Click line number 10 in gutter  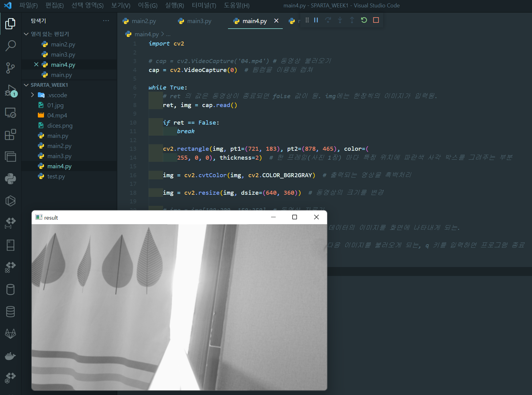[133, 122]
